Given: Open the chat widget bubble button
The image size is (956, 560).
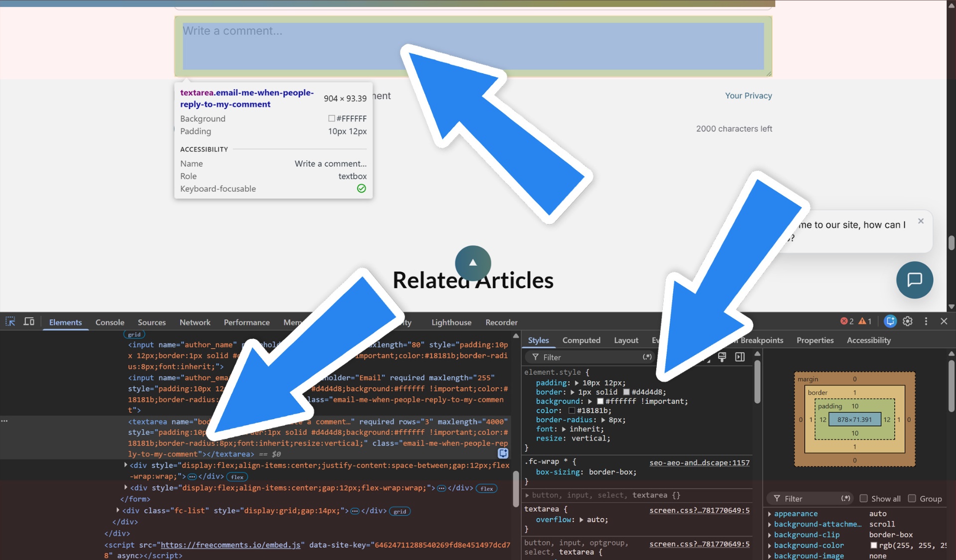Looking at the screenshot, I should (x=915, y=280).
